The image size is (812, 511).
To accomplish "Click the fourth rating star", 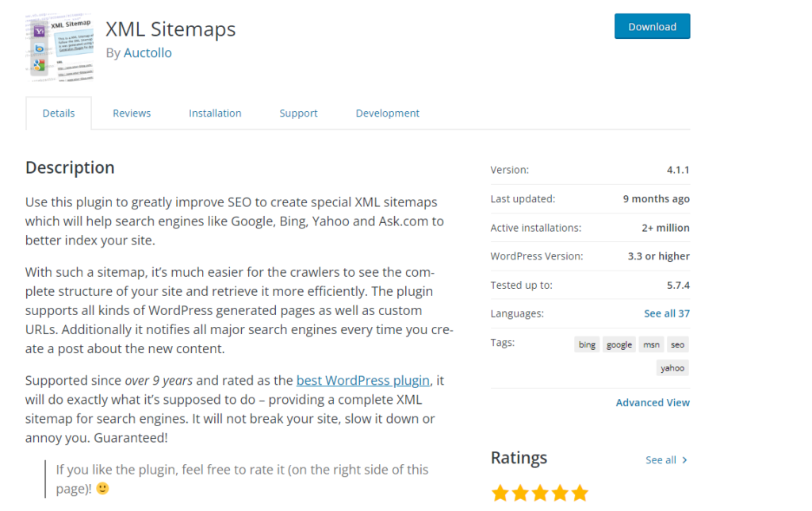I will (560, 493).
